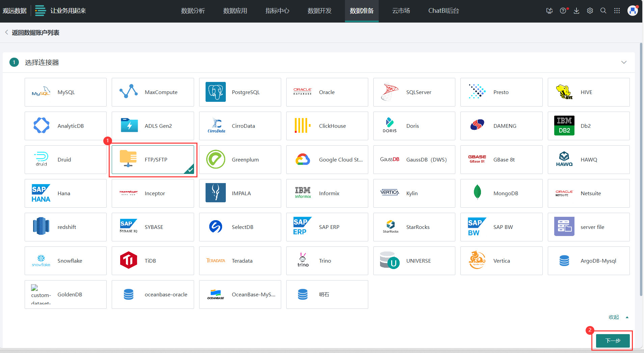Choose the PostgreSQL elephant icon

pos(215,92)
